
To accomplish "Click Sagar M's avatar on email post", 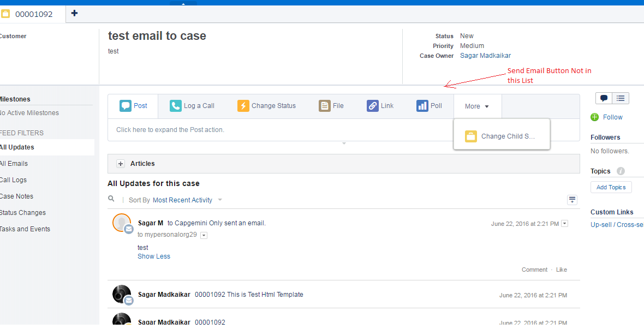I will [x=122, y=223].
